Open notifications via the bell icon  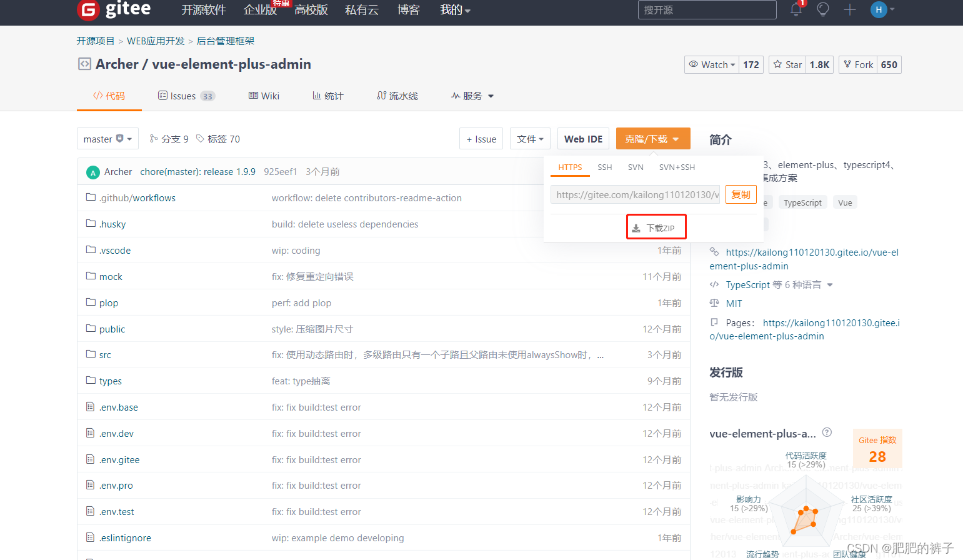click(x=795, y=9)
